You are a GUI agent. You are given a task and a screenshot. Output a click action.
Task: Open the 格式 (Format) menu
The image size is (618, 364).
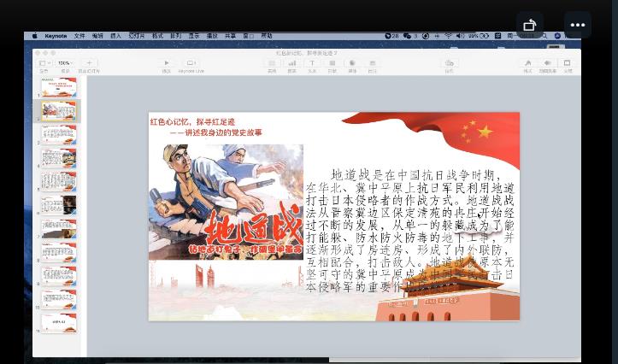tap(157, 36)
